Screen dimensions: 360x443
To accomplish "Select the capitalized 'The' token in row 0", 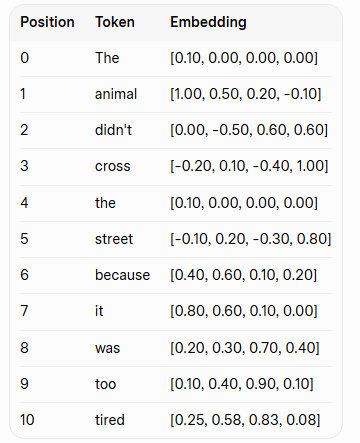I will pyautogui.click(x=107, y=58).
